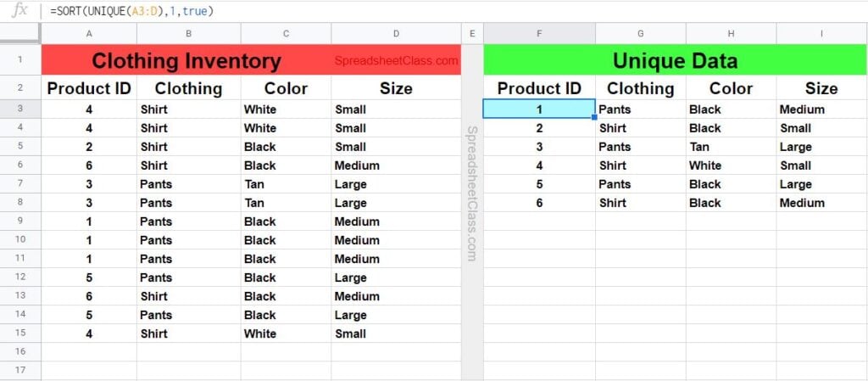The image size is (868, 381).
Task: Click cell H5 containing Tan in Unique Data
Action: pyautogui.click(x=731, y=147)
